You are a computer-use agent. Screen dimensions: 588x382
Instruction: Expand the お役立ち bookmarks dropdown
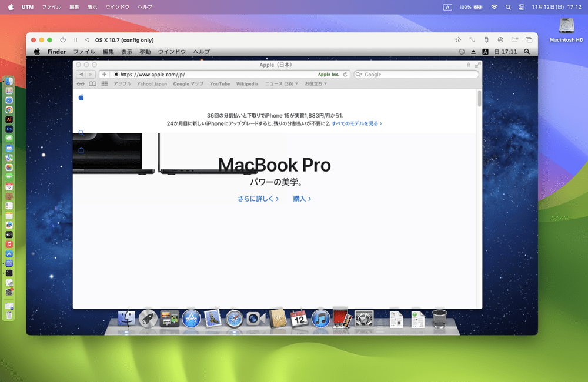coord(316,84)
